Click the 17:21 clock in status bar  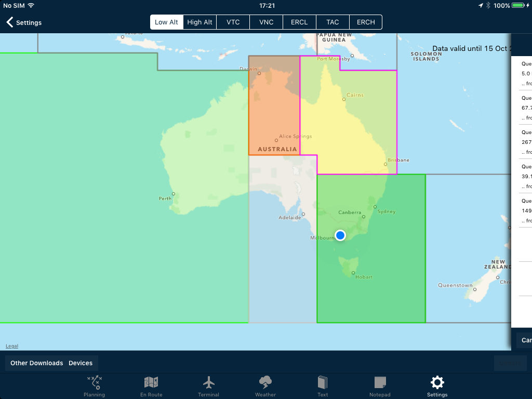pos(267,5)
